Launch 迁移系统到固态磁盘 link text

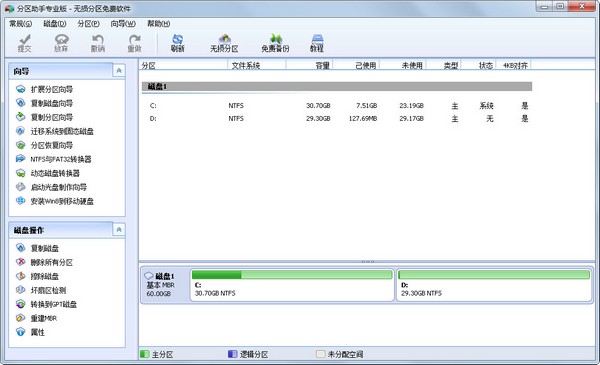click(x=62, y=131)
